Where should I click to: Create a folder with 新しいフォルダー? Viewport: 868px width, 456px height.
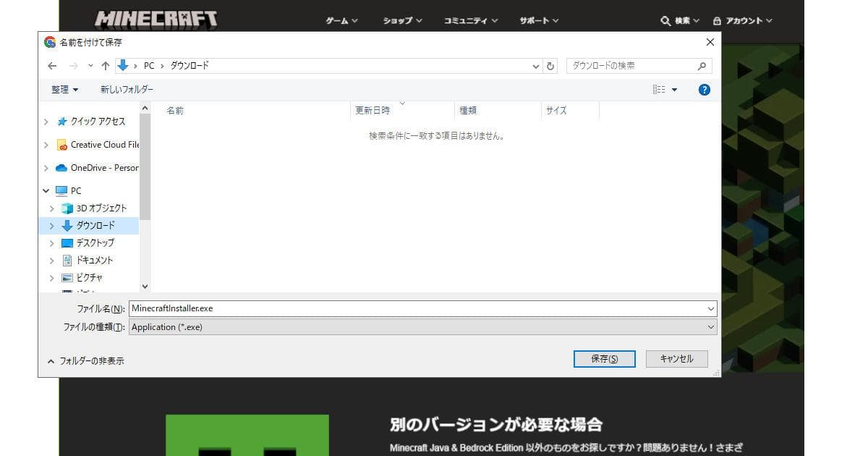click(x=127, y=90)
